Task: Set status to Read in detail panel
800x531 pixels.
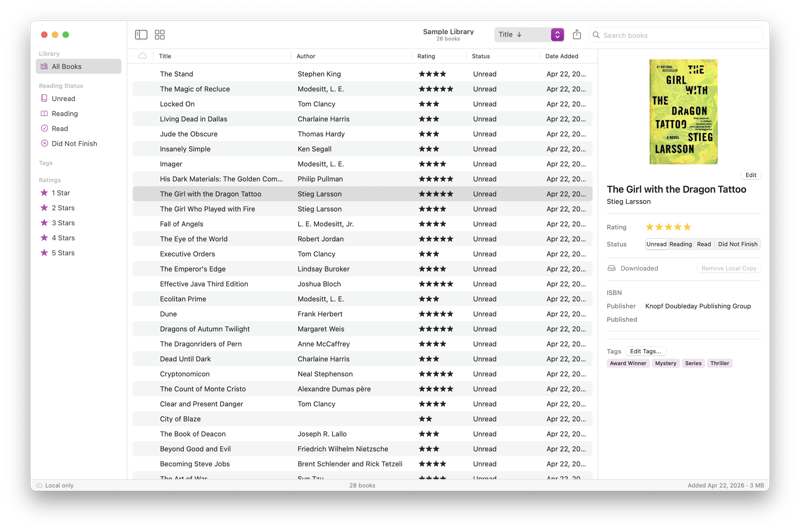Action: tap(704, 244)
